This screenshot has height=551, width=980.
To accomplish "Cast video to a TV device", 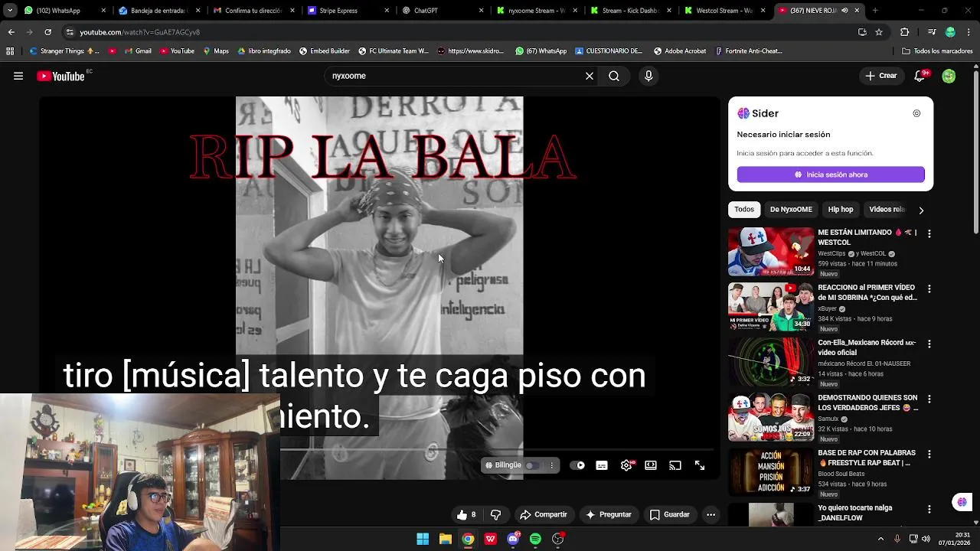I will click(x=675, y=465).
